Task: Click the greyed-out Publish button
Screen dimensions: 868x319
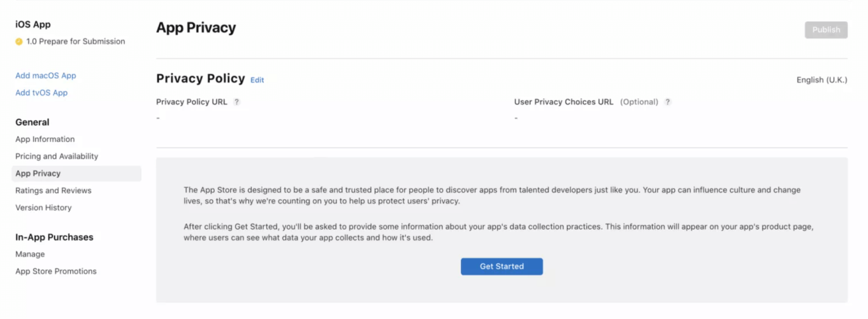Action: 826,30
